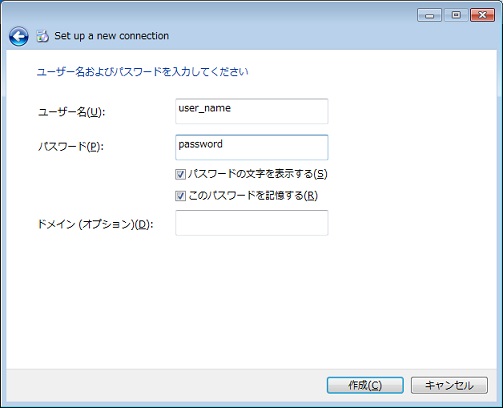
Task: Click the Set up a new connection title text
Action: [x=111, y=36]
